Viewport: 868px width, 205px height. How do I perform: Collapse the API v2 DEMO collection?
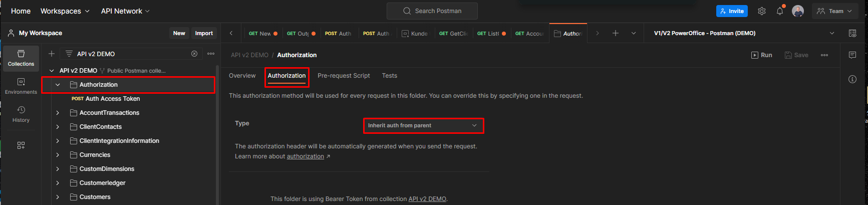pos(52,71)
